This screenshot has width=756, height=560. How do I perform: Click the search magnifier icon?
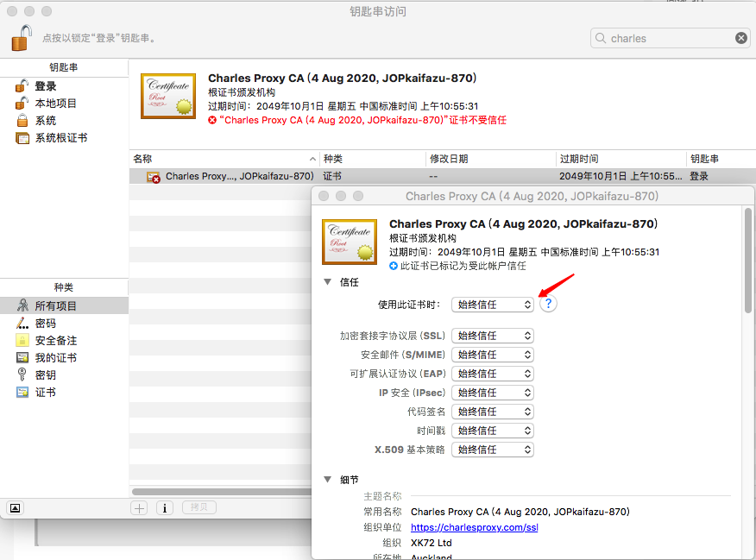pos(601,38)
